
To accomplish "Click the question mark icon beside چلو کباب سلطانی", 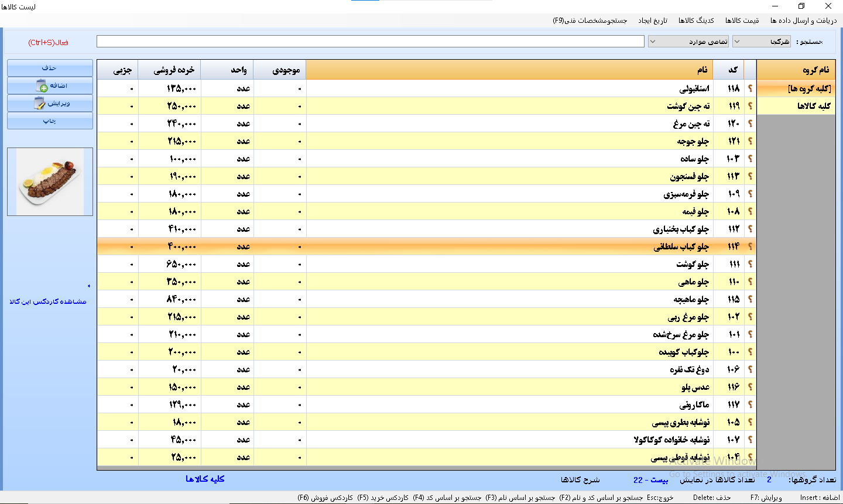I will click(750, 246).
